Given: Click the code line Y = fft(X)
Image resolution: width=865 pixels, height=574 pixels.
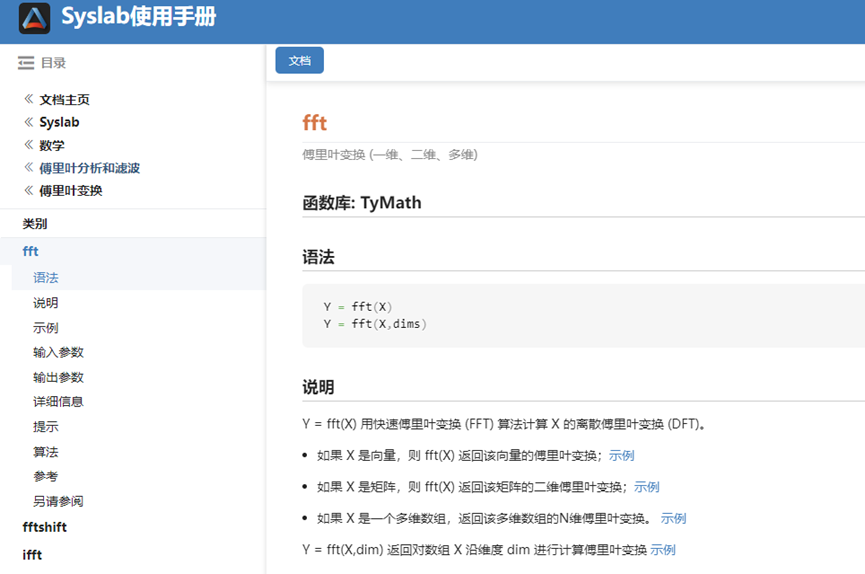Looking at the screenshot, I should click(x=357, y=307).
